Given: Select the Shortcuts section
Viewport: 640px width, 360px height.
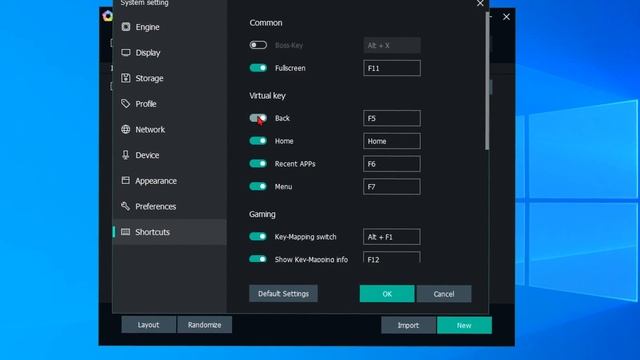Looking at the screenshot, I should click(x=170, y=232).
